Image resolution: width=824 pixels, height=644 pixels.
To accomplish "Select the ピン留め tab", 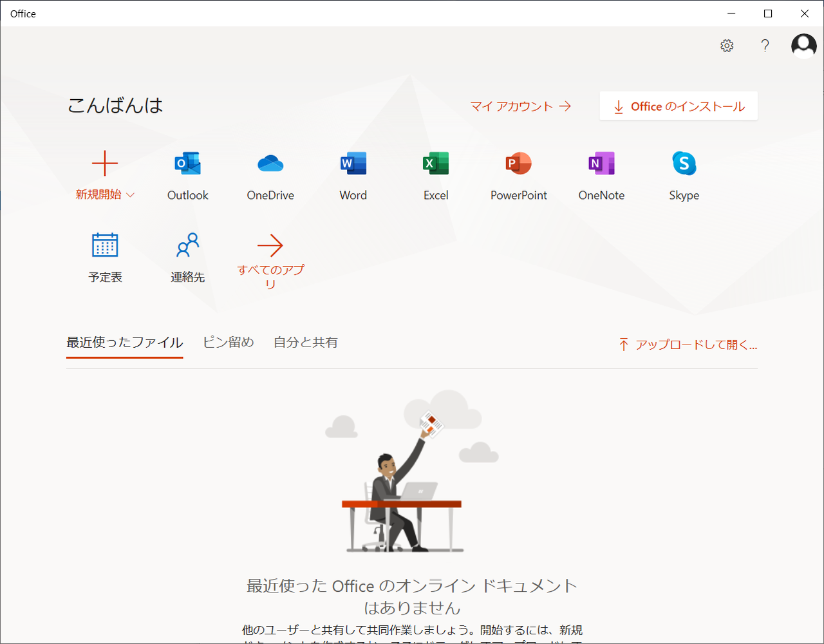I will point(229,343).
